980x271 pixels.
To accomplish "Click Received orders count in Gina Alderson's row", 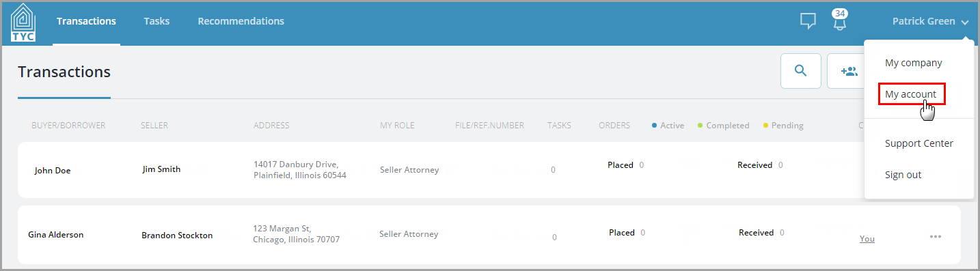I will [x=761, y=233].
